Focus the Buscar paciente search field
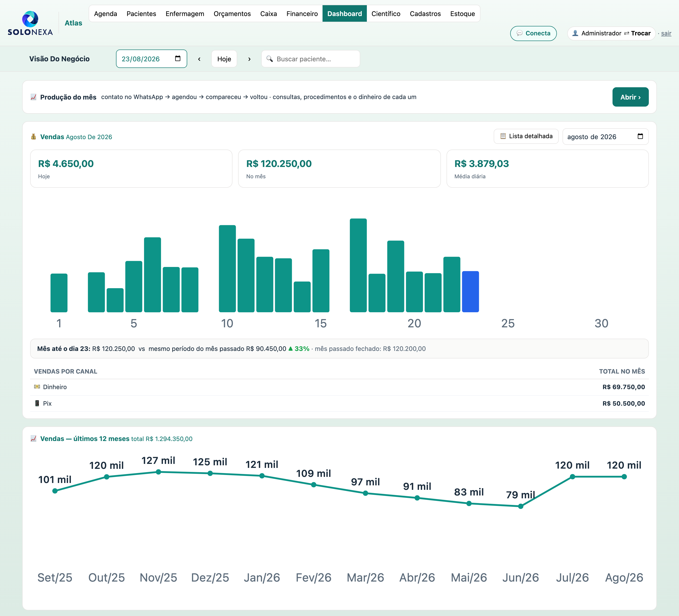The height and width of the screenshot is (616, 679). [x=310, y=59]
